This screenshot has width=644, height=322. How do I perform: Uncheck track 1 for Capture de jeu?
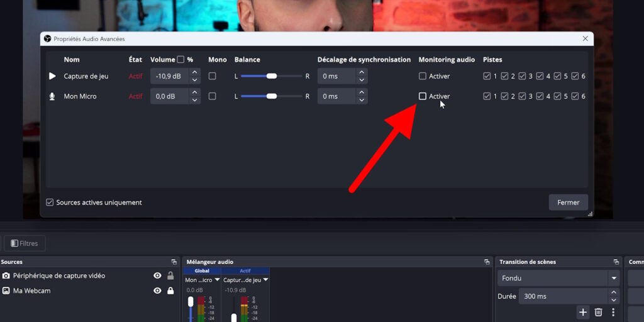point(487,76)
